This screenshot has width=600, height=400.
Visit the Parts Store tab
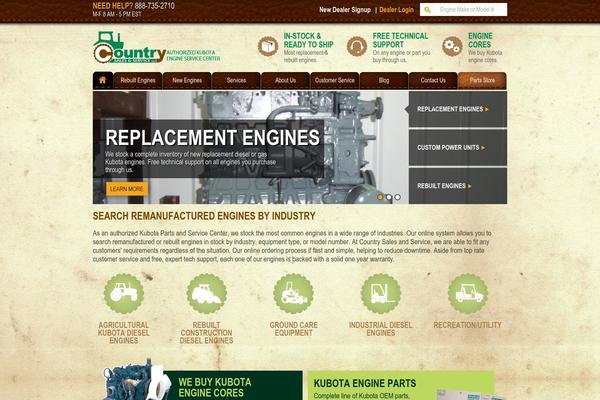[x=482, y=80]
